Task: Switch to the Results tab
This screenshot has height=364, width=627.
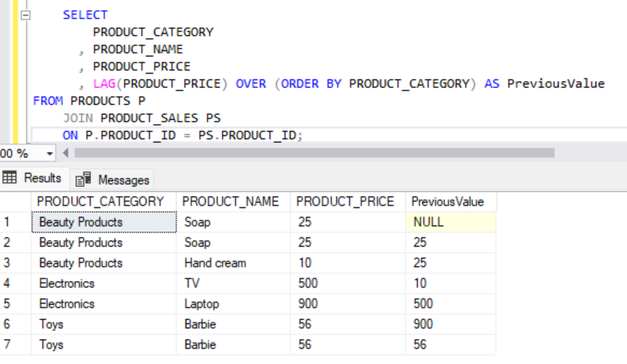Action: pyautogui.click(x=34, y=178)
